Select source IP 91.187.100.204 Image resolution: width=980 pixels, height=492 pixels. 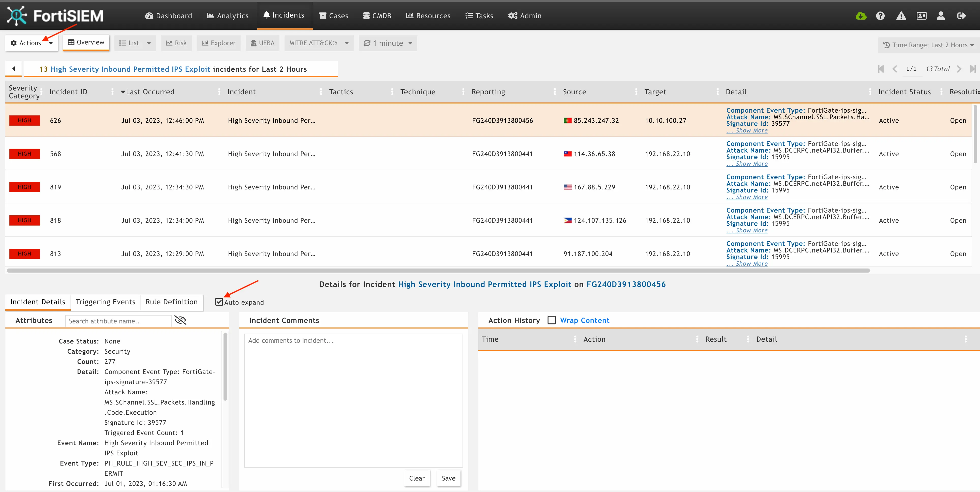(588, 254)
